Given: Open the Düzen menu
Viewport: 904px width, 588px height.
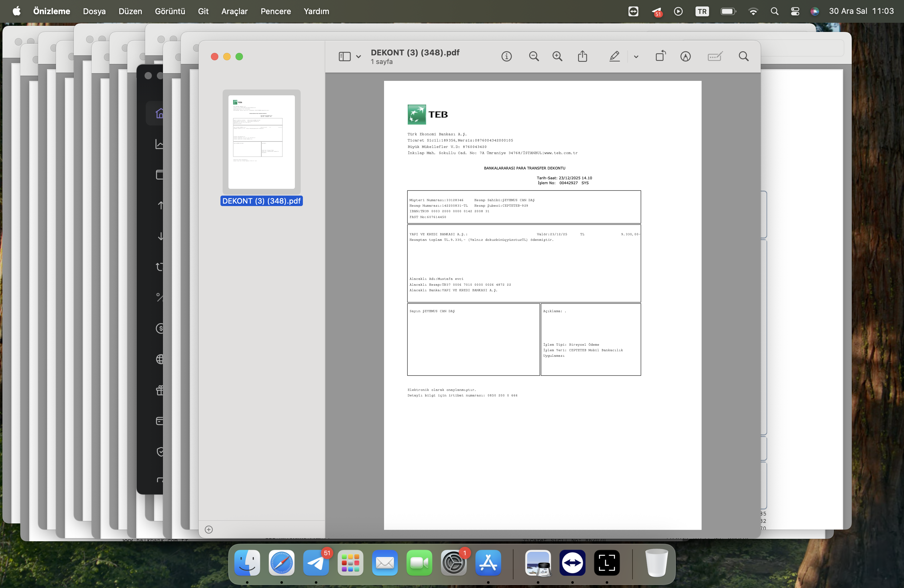Looking at the screenshot, I should click(x=130, y=11).
